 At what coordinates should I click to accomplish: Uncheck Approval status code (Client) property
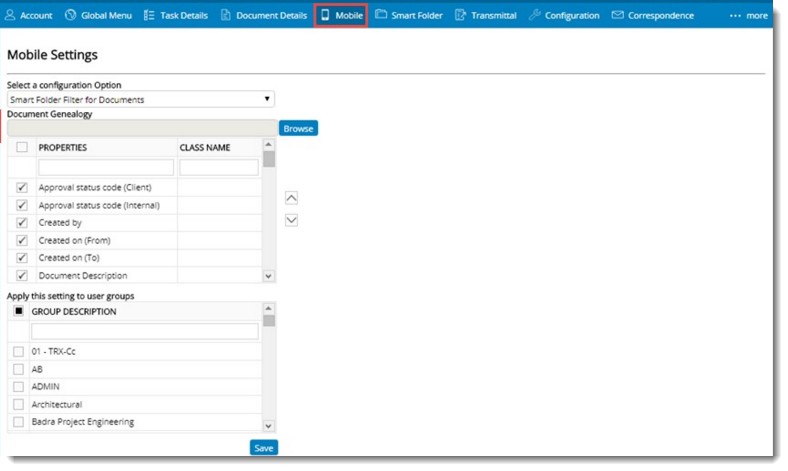(22, 187)
